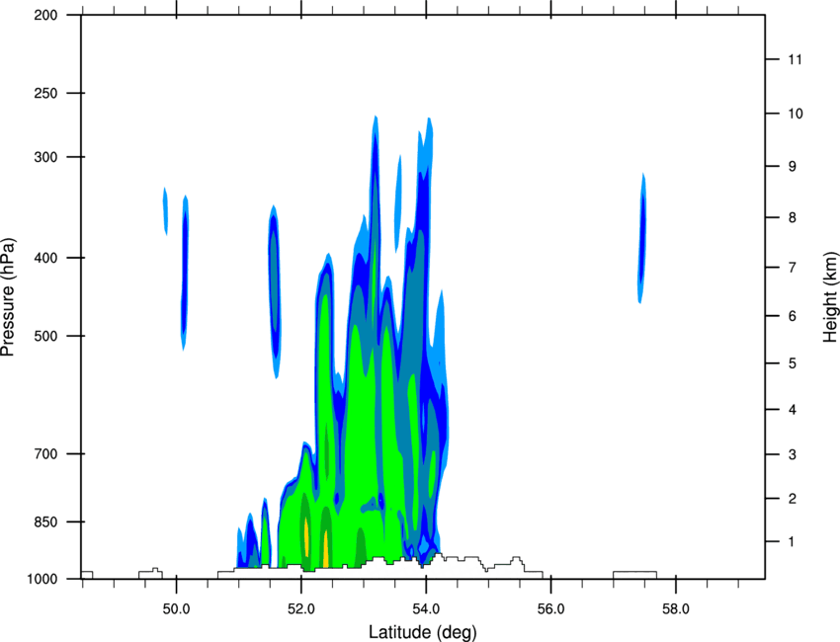Click the 58.0 latitude tick label
Image resolution: width=840 pixels, height=642 pixels.
pyautogui.click(x=676, y=609)
